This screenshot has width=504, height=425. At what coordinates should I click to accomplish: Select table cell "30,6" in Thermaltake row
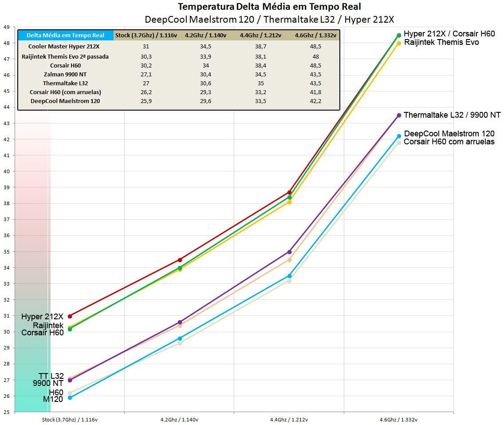(x=205, y=83)
